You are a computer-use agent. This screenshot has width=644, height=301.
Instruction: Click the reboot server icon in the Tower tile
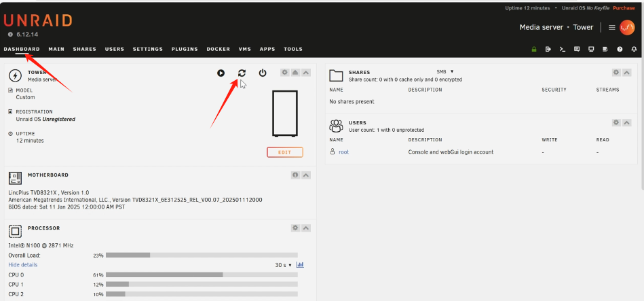tap(242, 73)
